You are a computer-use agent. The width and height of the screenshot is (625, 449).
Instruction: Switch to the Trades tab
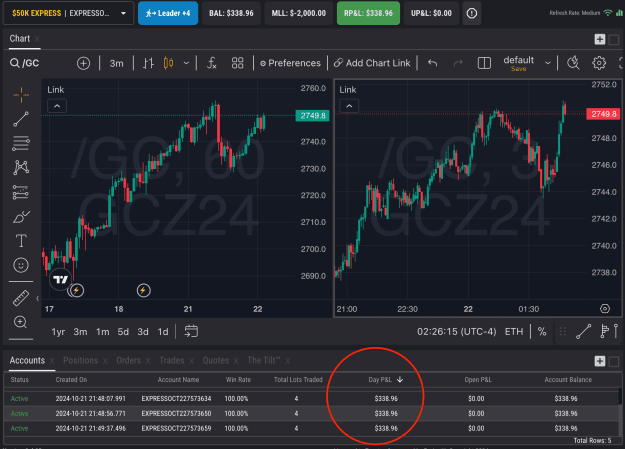click(172, 360)
